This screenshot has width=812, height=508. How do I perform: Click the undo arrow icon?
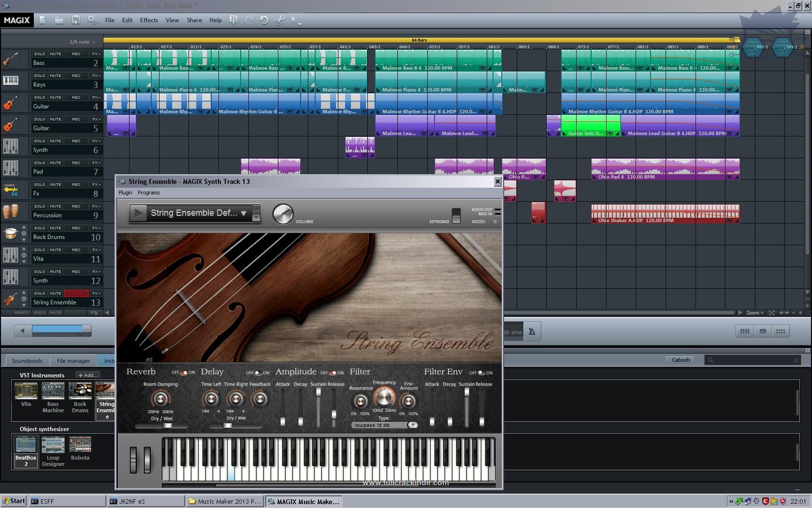pyautogui.click(x=264, y=20)
